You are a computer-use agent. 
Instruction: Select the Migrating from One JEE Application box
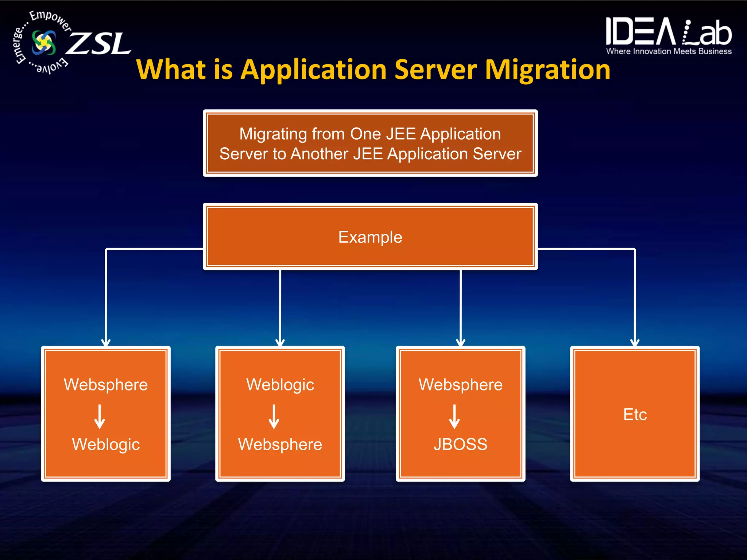coord(370,143)
